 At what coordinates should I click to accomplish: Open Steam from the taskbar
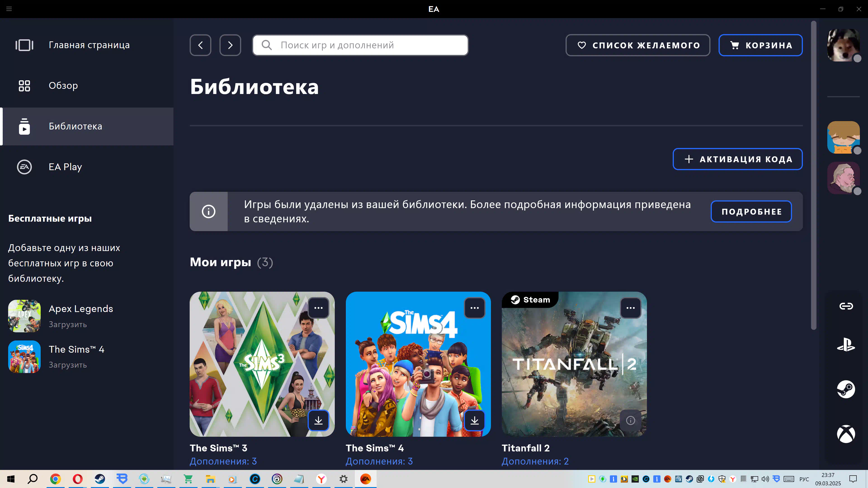coord(100,479)
